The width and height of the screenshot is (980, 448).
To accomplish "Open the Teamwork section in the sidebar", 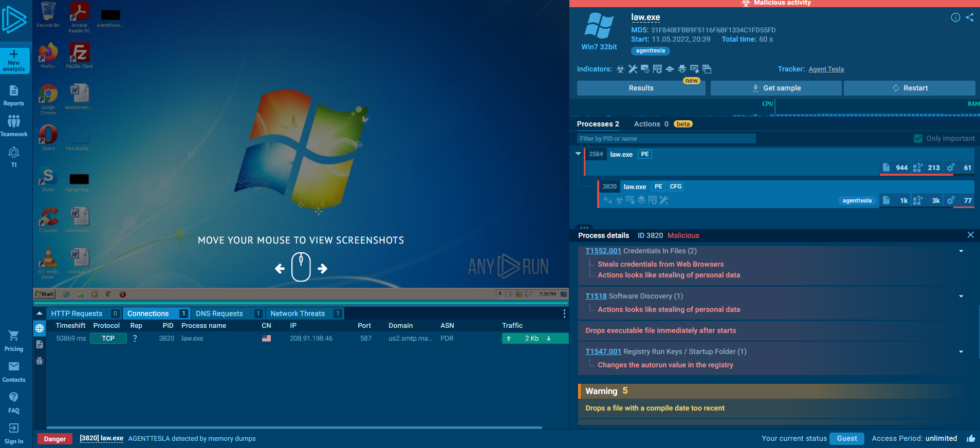I will pos(14,126).
